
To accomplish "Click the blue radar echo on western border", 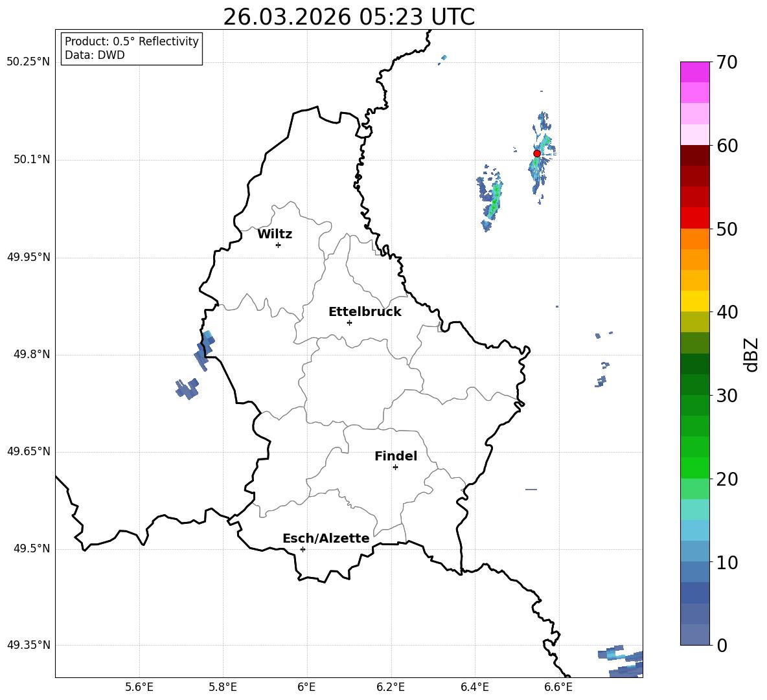I will (x=205, y=350).
